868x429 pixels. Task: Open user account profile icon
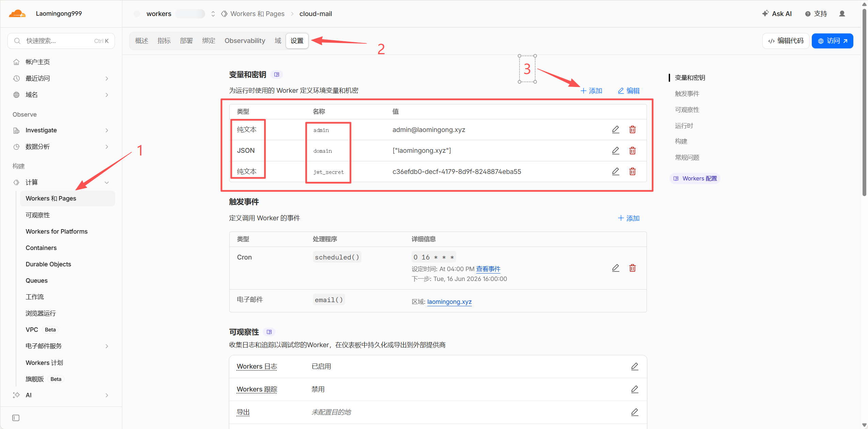[x=842, y=14]
